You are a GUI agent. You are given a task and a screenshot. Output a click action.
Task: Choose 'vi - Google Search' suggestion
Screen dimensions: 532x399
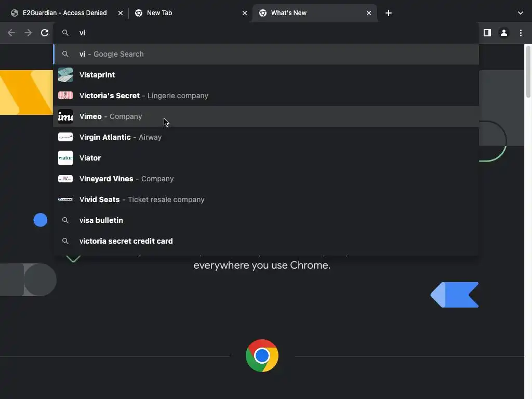click(266, 54)
